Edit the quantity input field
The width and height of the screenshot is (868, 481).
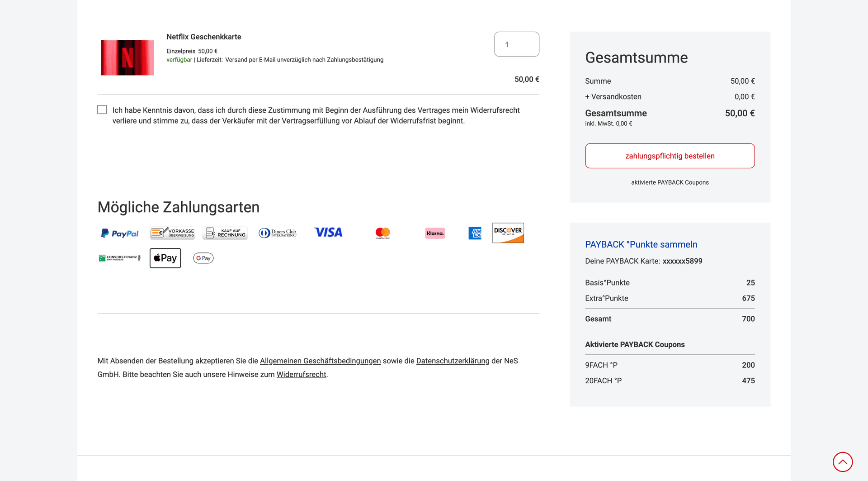pyautogui.click(x=516, y=44)
